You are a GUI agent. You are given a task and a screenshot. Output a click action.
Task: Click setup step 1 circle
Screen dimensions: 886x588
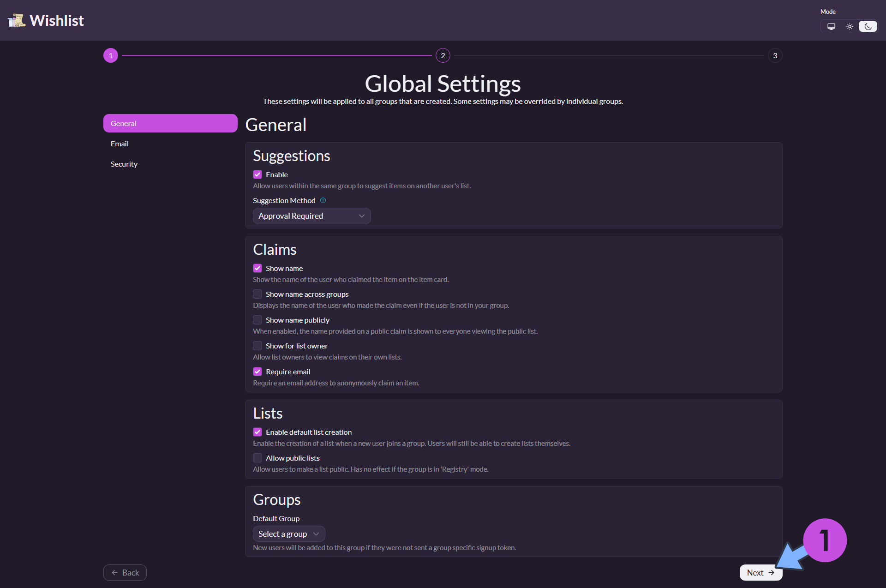pos(111,55)
